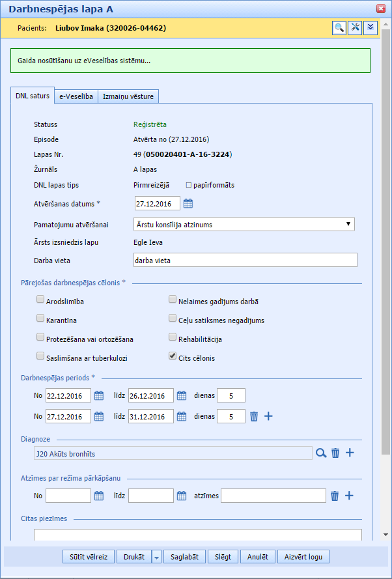This screenshot has height=579, width=392.
Task: Click into the Darba vieta text field
Action: click(244, 260)
